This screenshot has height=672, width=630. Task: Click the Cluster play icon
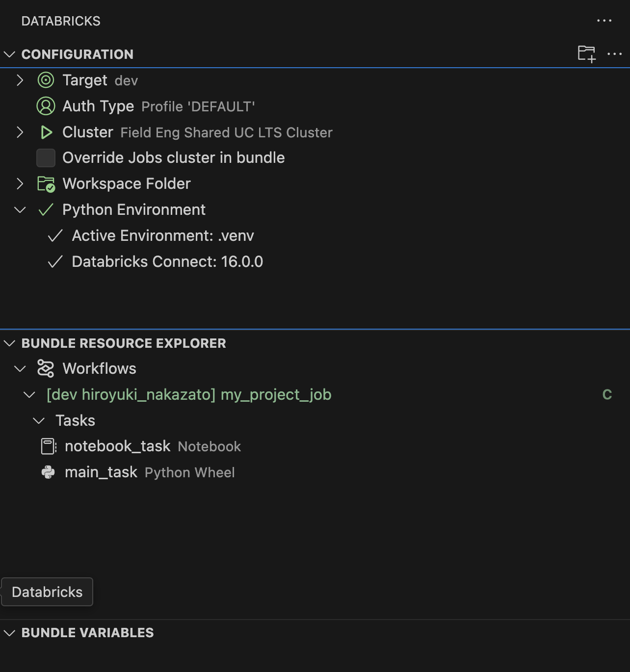tap(46, 132)
